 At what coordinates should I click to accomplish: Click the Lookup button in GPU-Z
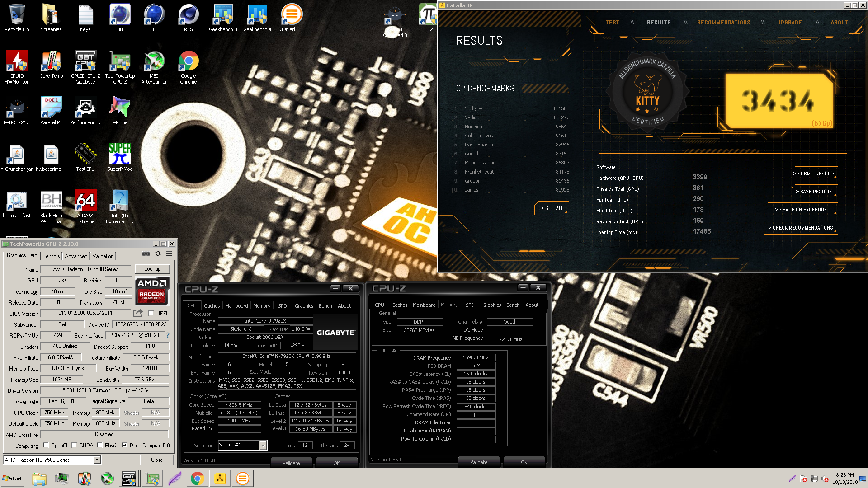coord(152,269)
